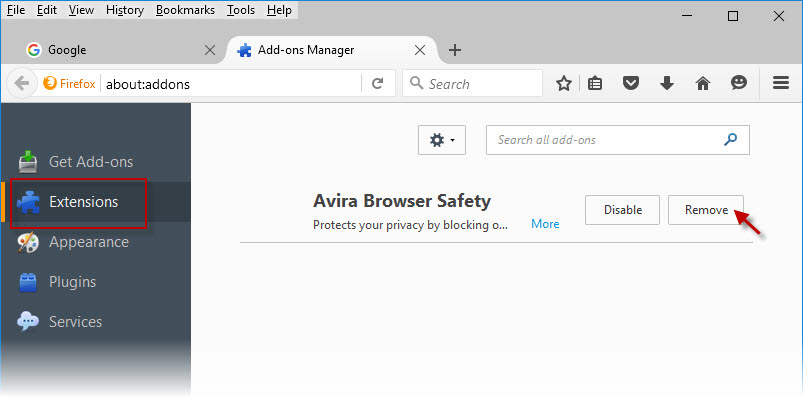This screenshot has height=398, width=803.
Task: Open the Bookmarks menu
Action: 185,10
